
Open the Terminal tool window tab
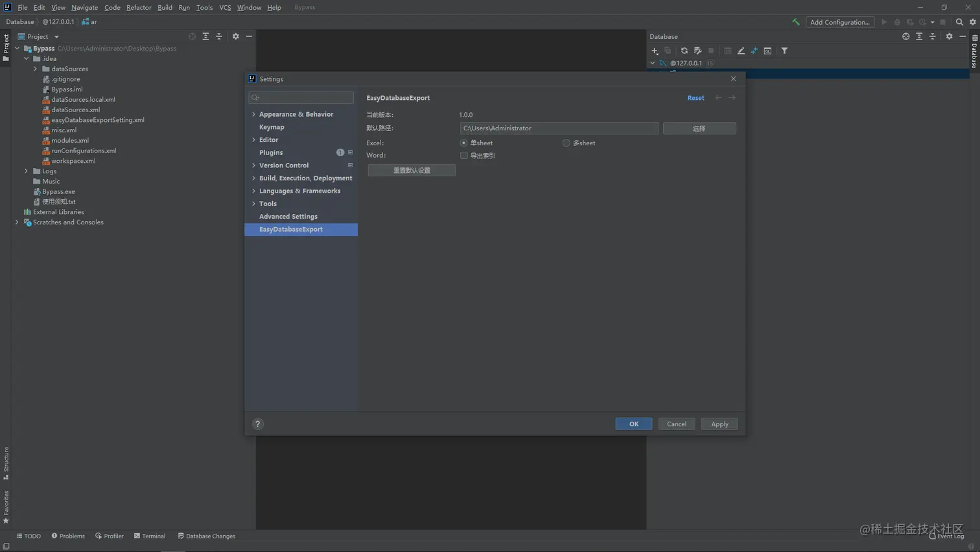point(150,536)
